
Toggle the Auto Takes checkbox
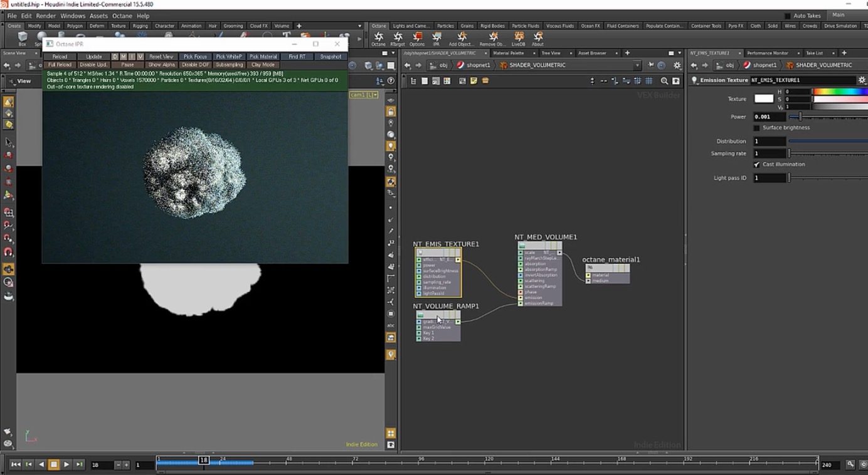(788, 16)
